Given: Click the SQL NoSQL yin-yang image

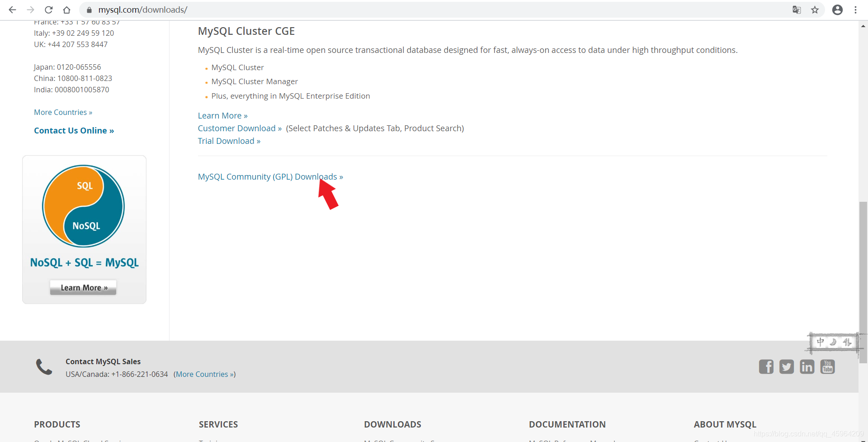Looking at the screenshot, I should [x=84, y=206].
